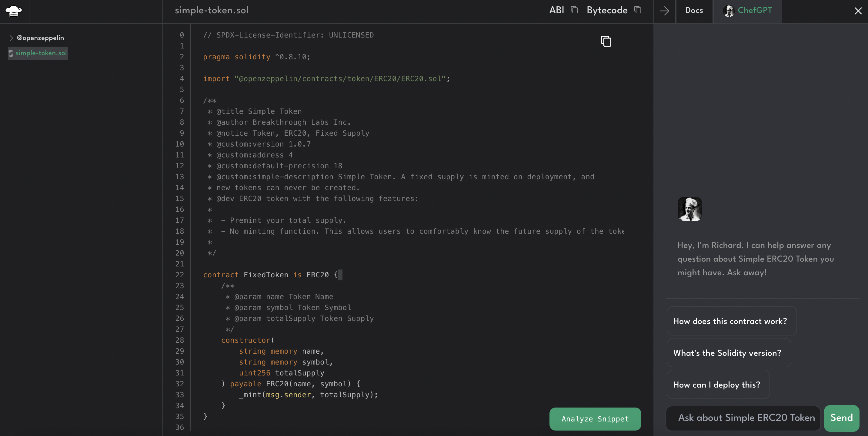Click the chef hat logo in the top-left
The width and height of the screenshot is (868, 436).
14,11
